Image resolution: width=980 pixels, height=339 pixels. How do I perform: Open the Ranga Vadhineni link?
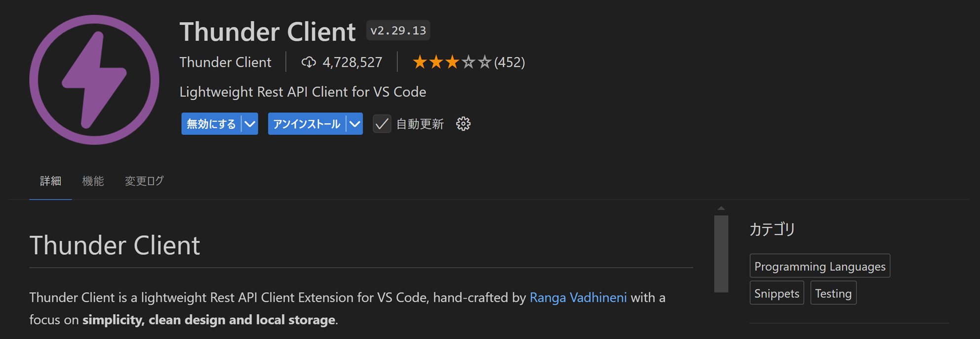coord(578,298)
